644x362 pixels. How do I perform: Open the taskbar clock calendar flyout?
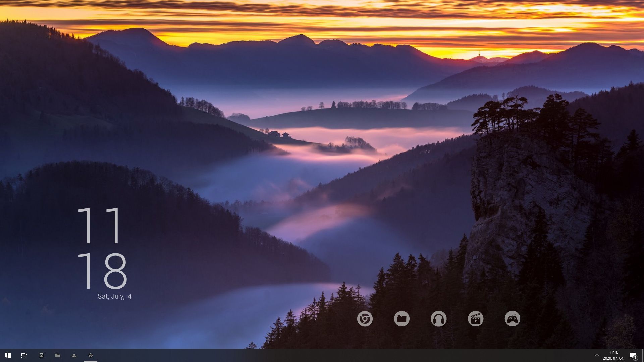[x=613, y=355]
